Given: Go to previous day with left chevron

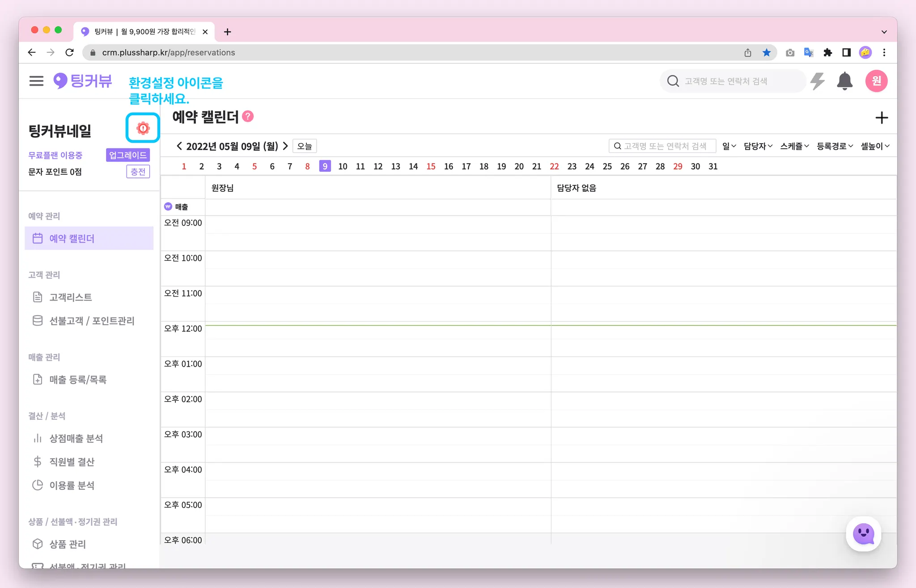Looking at the screenshot, I should tap(179, 146).
